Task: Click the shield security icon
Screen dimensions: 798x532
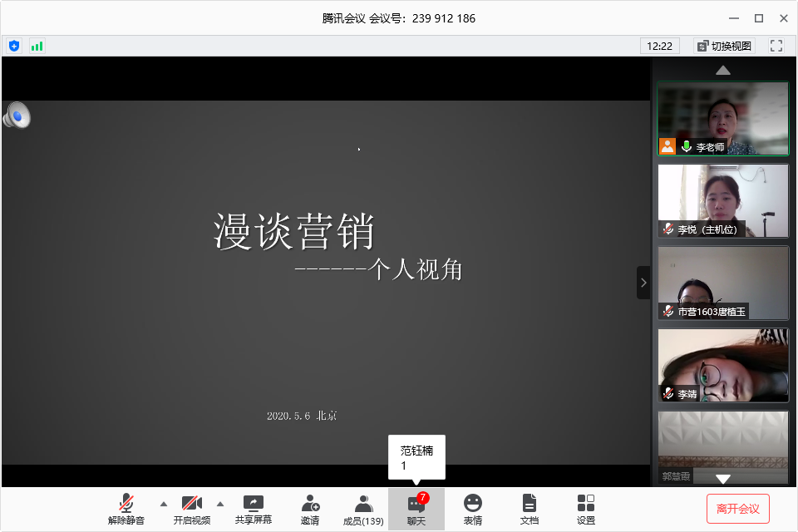Action: pyautogui.click(x=14, y=46)
